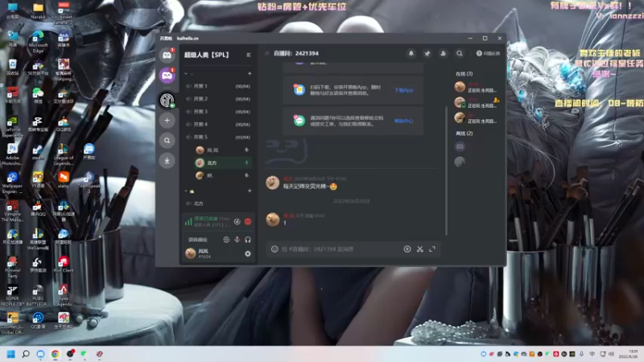
Task: Open notification bell in channel header
Action: point(411,53)
